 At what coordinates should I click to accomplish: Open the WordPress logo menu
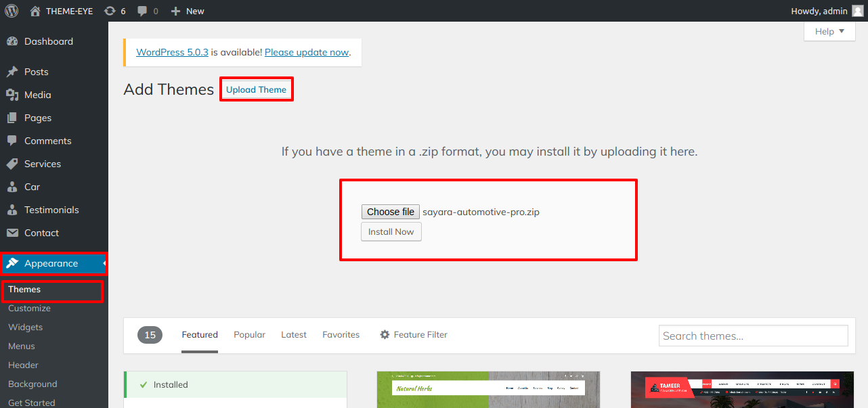click(10, 10)
